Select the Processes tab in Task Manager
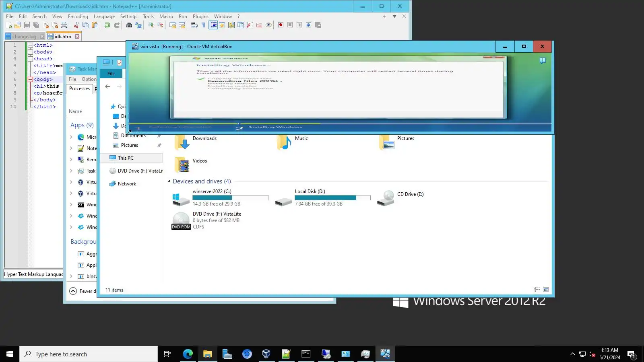The image size is (644, 362). [80, 88]
